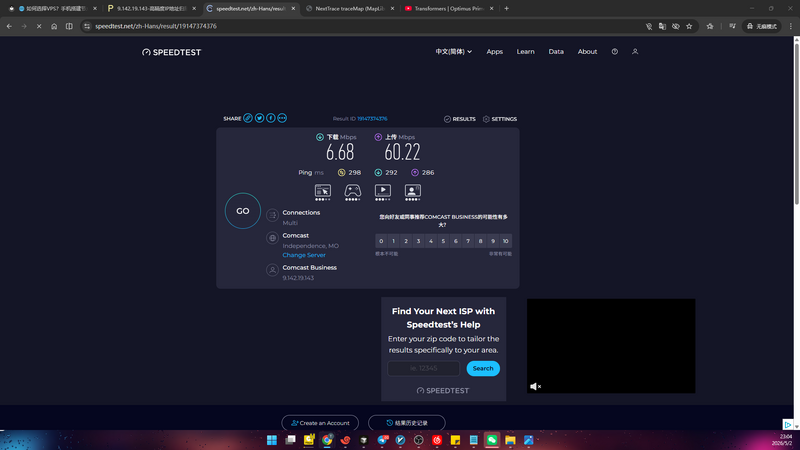Viewport: 800px width, 450px height.
Task: Rate recommendation score 10
Action: coord(506,241)
